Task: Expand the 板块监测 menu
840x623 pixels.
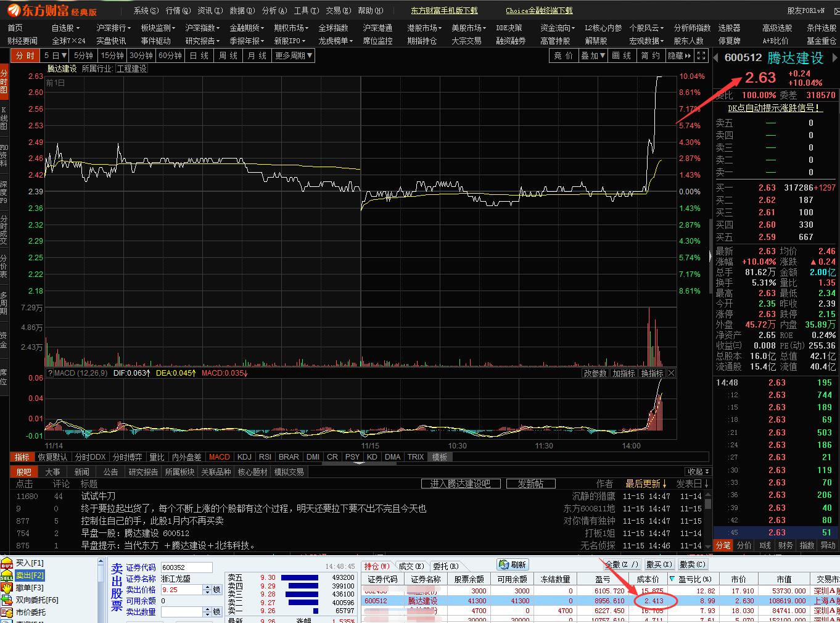Action: 158,28
